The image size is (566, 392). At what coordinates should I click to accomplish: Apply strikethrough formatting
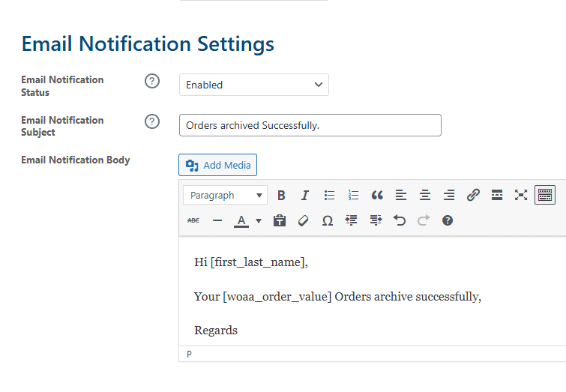pos(193,220)
